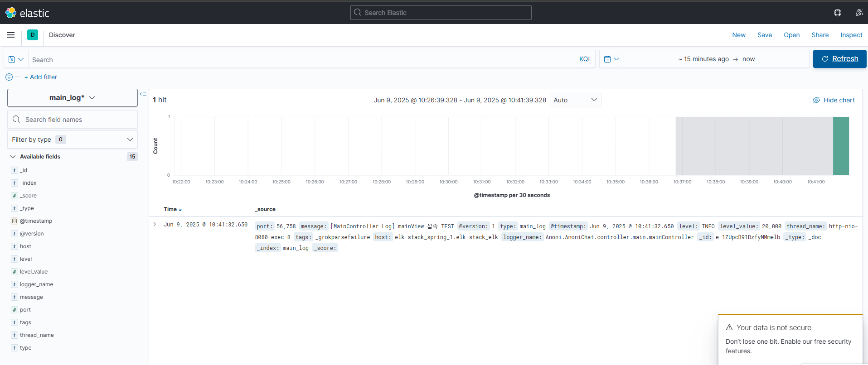Click the tags string type icon
The width and height of the screenshot is (868, 365).
(15, 322)
